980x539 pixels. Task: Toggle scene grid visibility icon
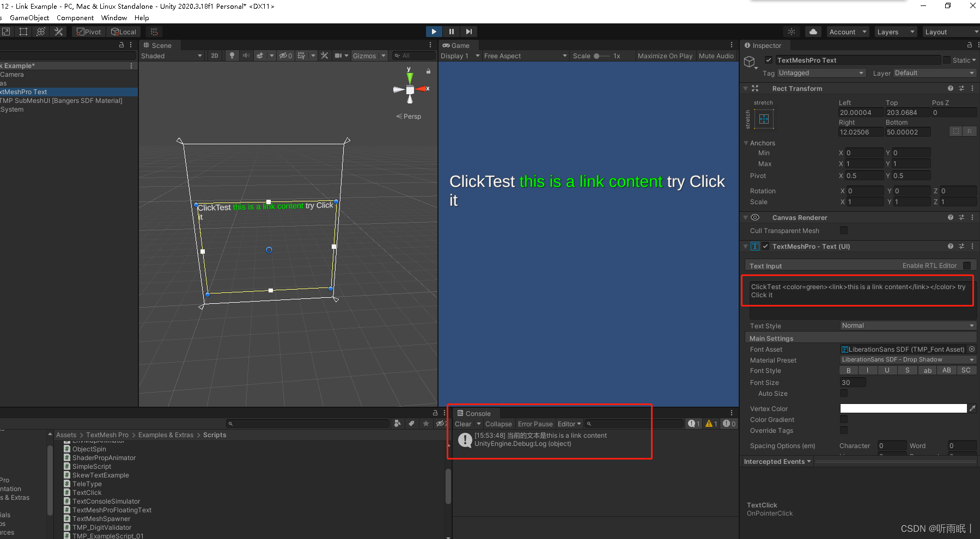(301, 56)
